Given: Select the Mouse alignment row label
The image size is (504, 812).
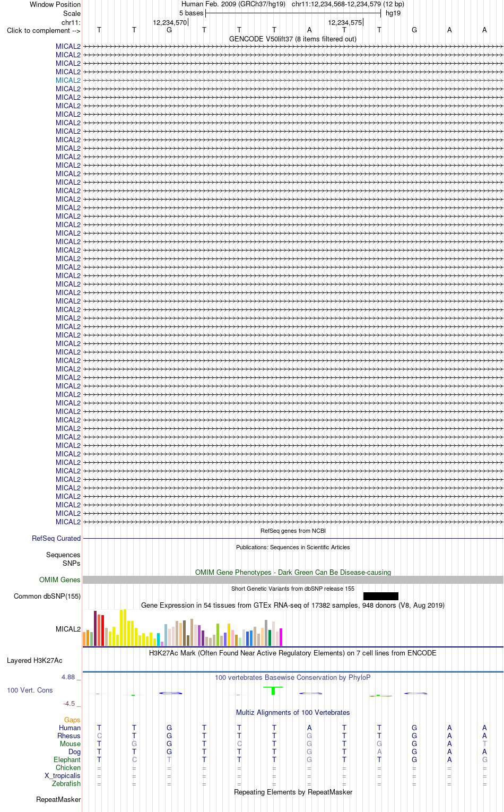Looking at the screenshot, I should [70, 744].
